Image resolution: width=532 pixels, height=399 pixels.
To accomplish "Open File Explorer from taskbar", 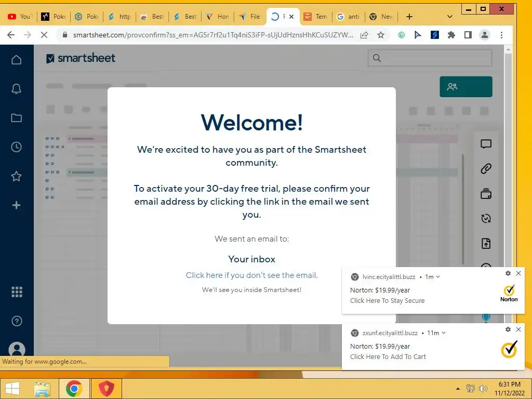I will coord(42,389).
